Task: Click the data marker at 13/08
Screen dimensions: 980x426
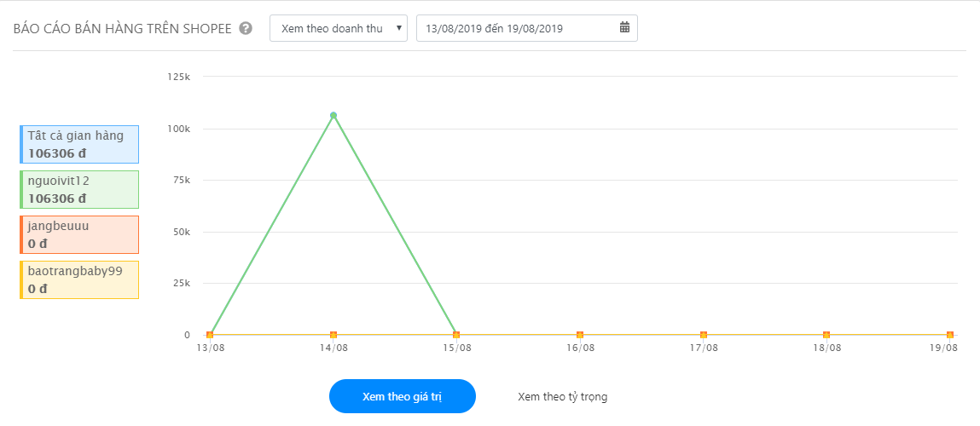Action: (210, 335)
